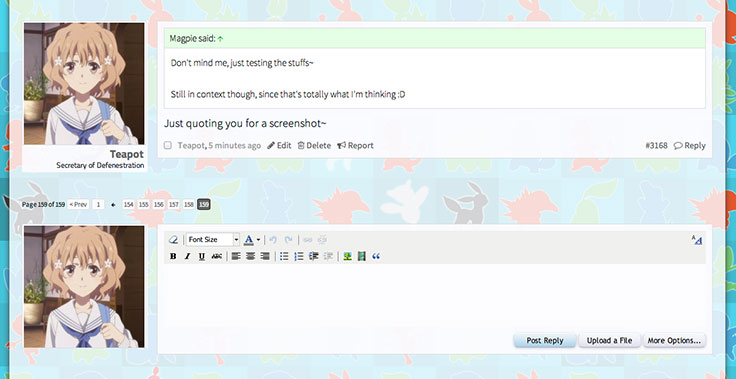Click the Insert Link icon
Image resolution: width=736 pixels, height=379 pixels.
pyautogui.click(x=307, y=240)
